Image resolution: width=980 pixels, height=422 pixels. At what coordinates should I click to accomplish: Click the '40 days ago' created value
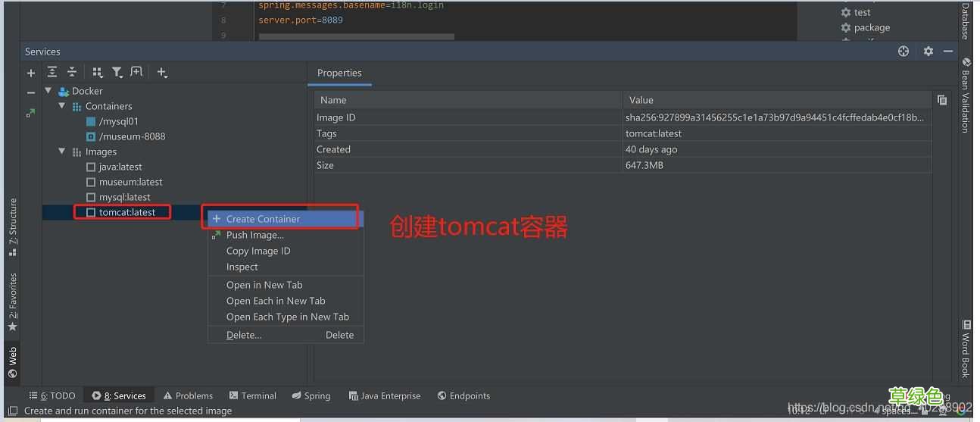tap(651, 149)
